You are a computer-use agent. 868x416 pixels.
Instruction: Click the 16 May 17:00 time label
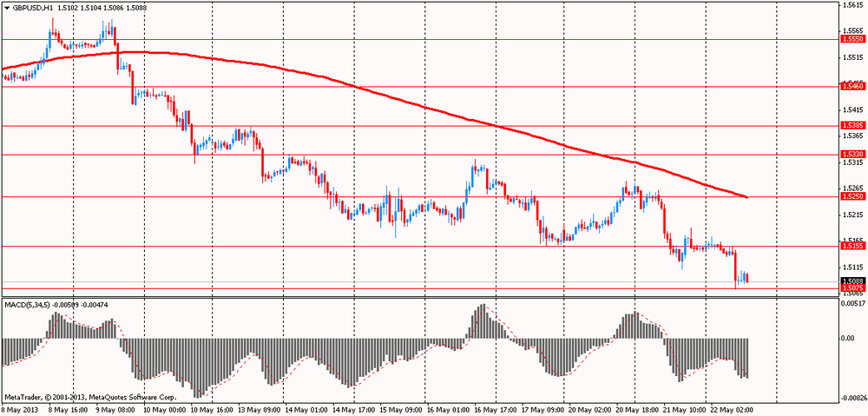click(x=496, y=410)
